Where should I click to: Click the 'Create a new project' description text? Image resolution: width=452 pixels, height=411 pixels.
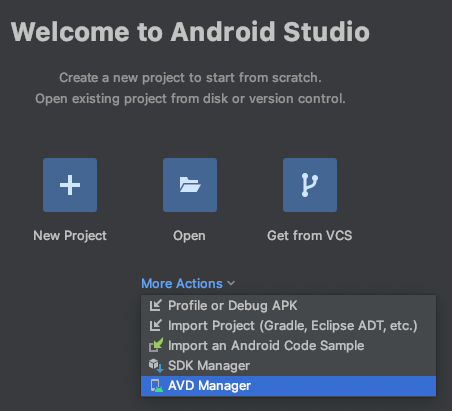coord(190,77)
